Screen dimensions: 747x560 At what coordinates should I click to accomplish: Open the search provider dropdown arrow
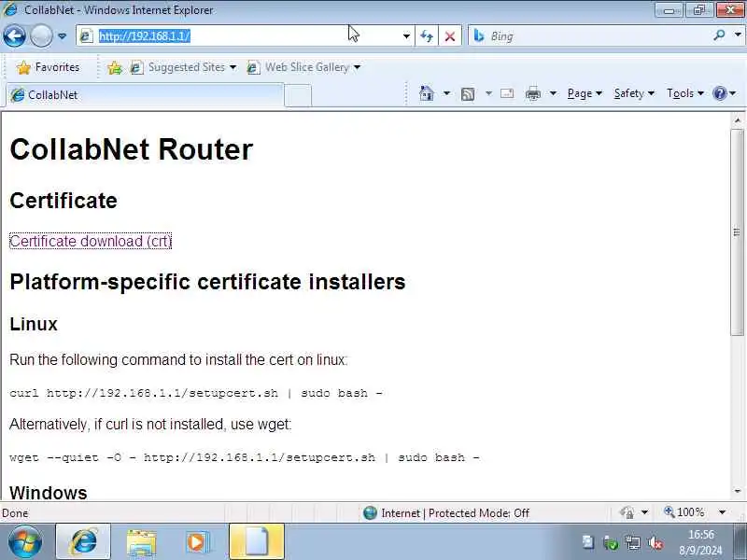click(x=738, y=35)
